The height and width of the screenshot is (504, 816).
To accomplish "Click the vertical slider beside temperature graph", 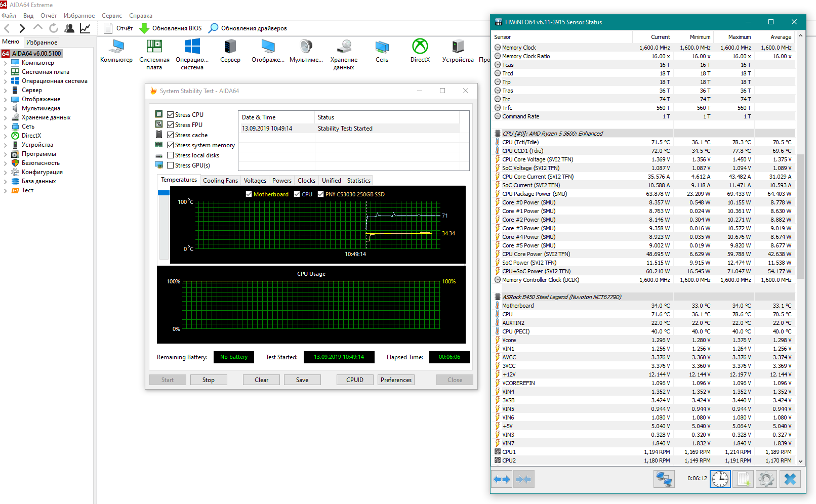I will [x=164, y=225].
